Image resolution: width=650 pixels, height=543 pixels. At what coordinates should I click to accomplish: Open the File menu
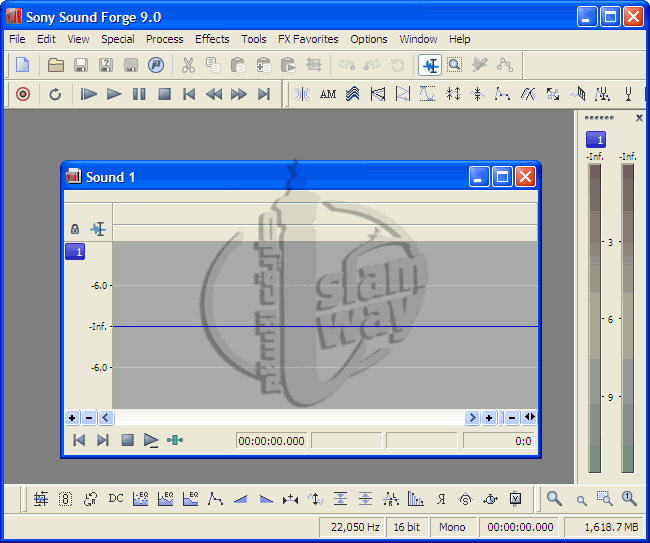tap(17, 39)
